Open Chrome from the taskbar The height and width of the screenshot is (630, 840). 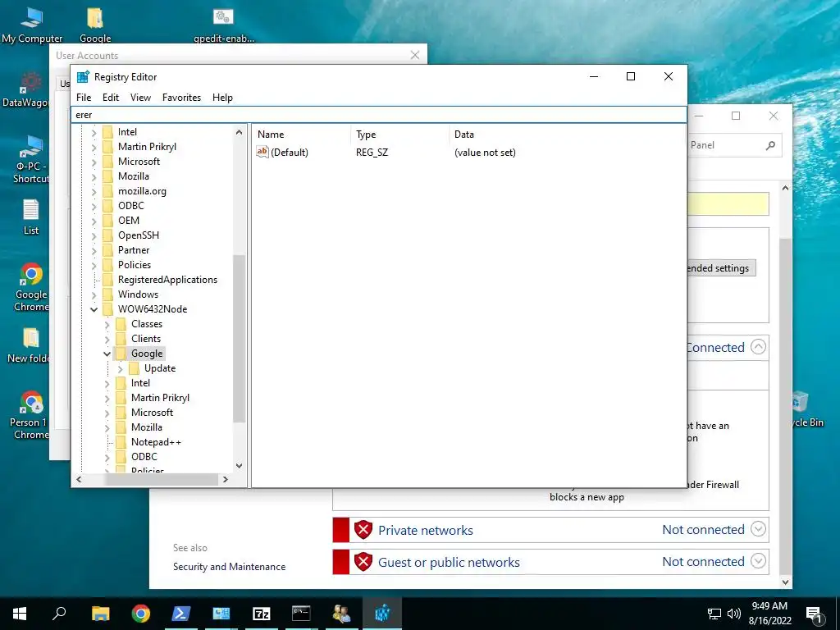[x=140, y=614]
